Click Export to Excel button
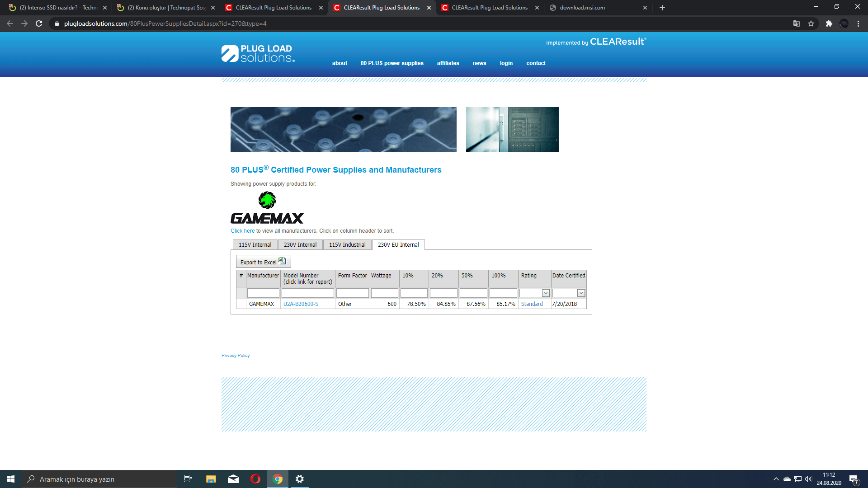Viewport: 868px width, 488px height. pyautogui.click(x=263, y=262)
